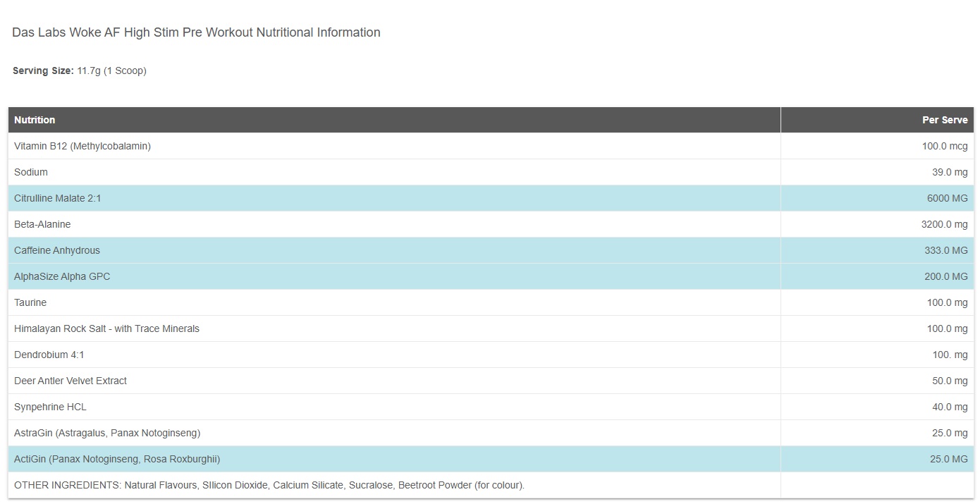Select the 'AlphaSize Alpha GPC' row name

(x=62, y=276)
